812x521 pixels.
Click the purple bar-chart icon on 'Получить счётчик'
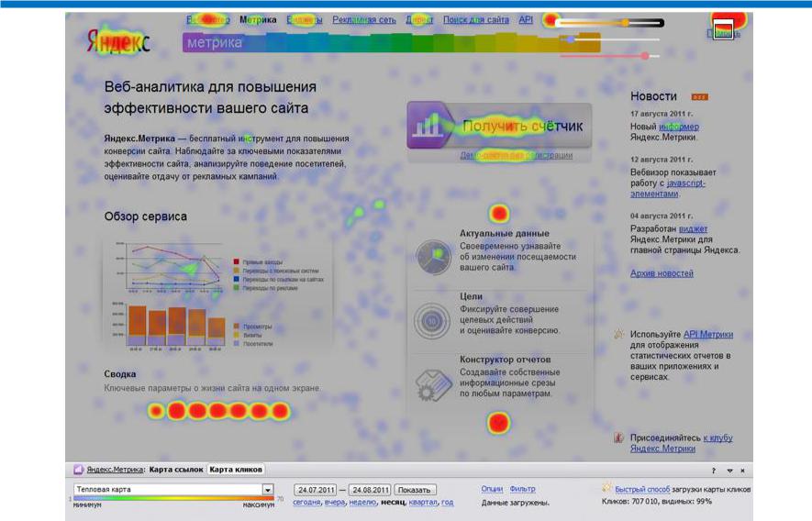pos(428,126)
